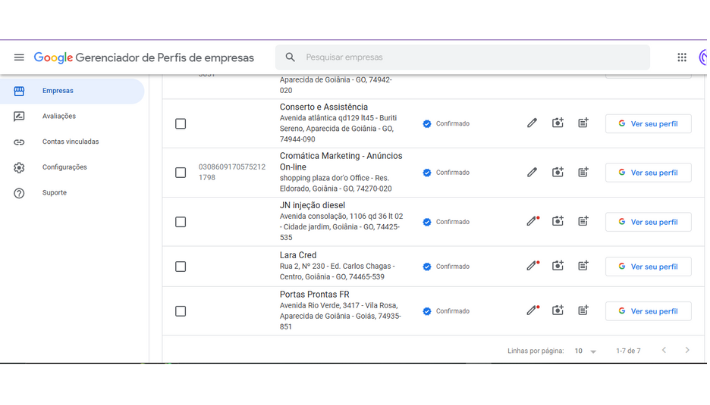
Task: Open Contas vinculadas in the sidebar
Action: [72, 142]
